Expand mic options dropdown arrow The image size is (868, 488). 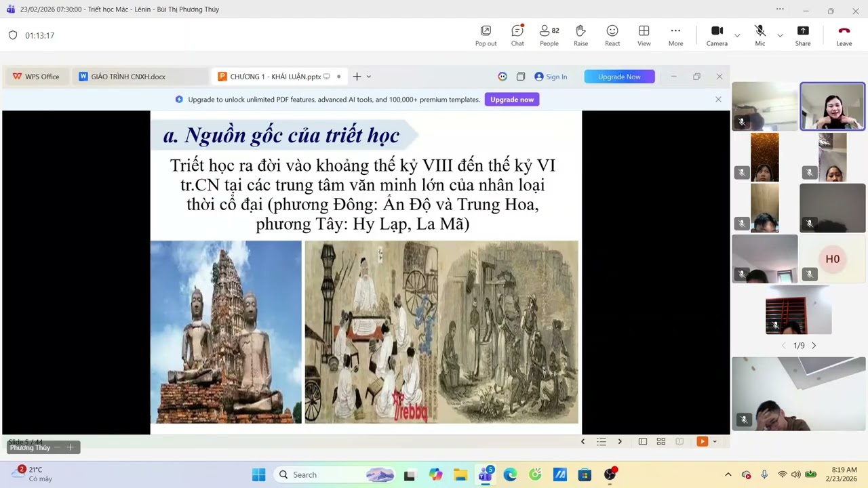click(x=780, y=35)
